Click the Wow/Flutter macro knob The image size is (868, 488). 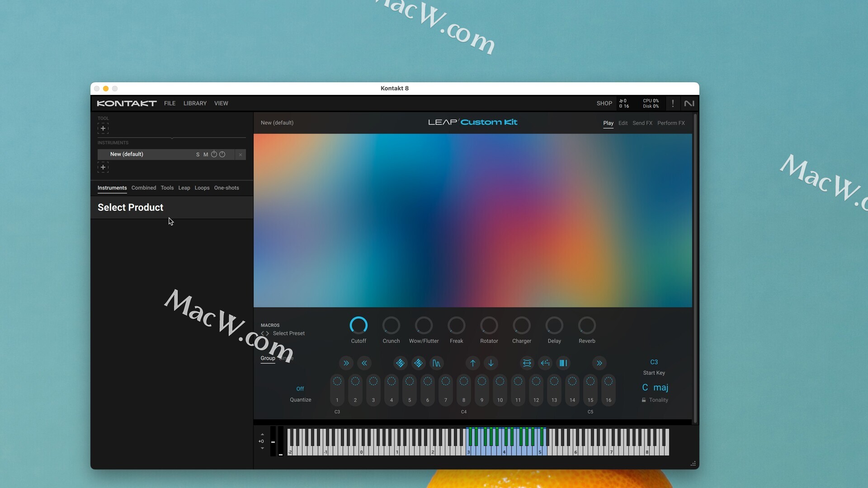pyautogui.click(x=424, y=325)
